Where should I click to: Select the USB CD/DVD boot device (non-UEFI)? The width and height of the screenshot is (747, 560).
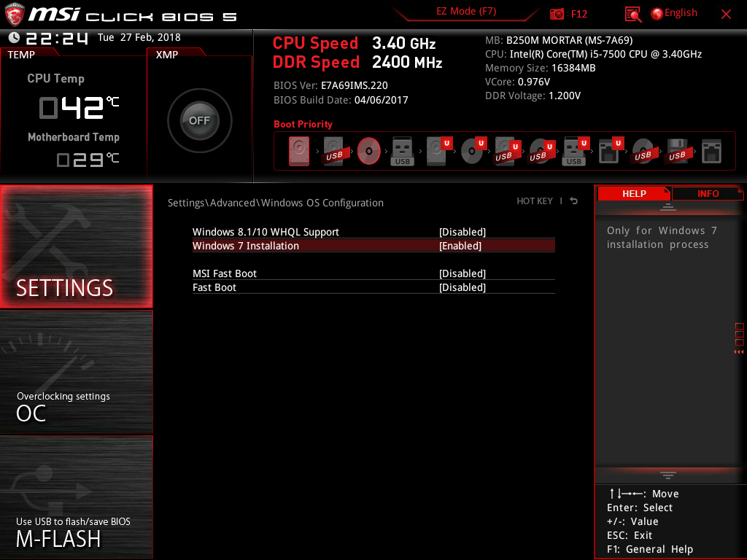tap(643, 152)
